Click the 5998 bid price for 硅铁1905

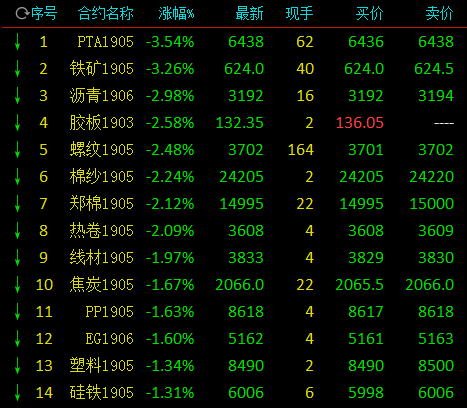[x=366, y=393]
